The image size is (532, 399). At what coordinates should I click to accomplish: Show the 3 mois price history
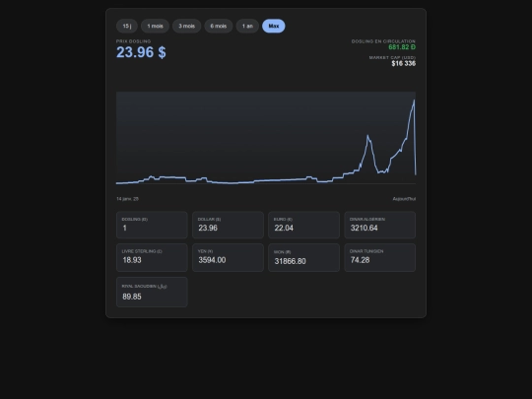[x=186, y=27]
